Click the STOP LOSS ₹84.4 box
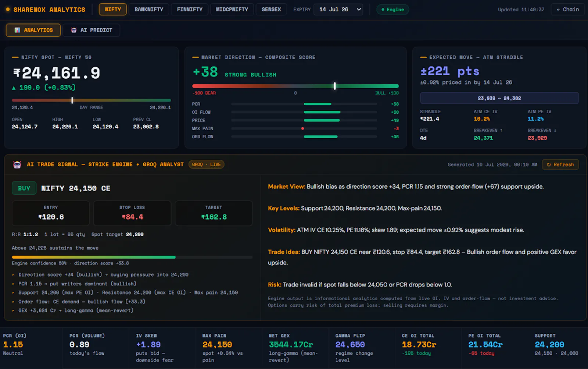This screenshot has width=588, height=369. click(x=132, y=213)
